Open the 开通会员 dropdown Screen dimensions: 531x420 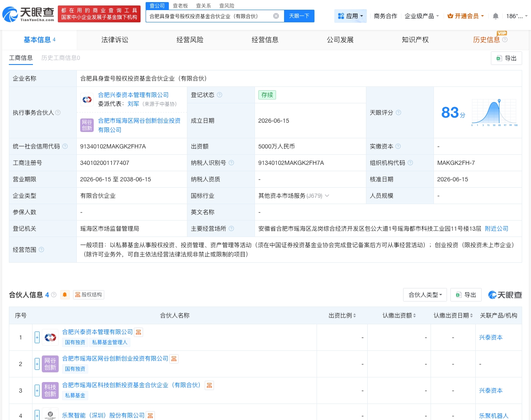click(x=466, y=16)
